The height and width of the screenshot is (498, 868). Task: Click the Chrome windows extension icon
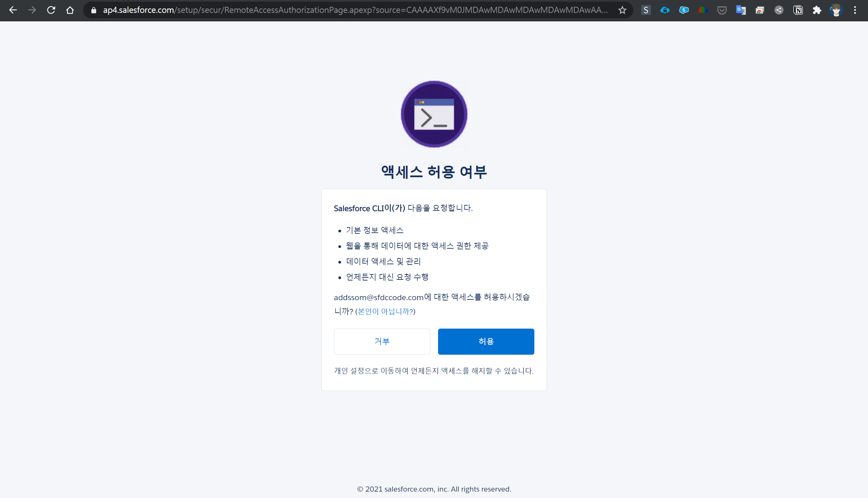[760, 10]
